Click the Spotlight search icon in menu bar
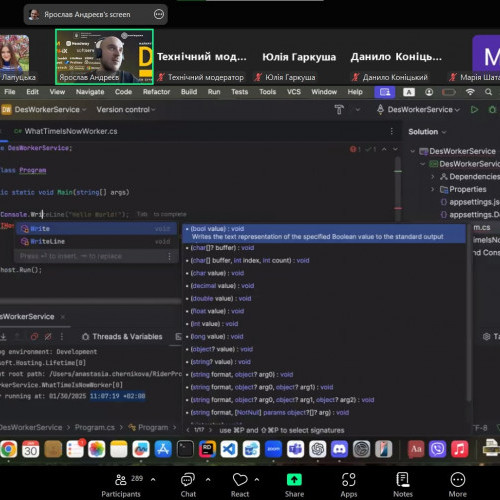The image size is (500, 500). (488, 92)
